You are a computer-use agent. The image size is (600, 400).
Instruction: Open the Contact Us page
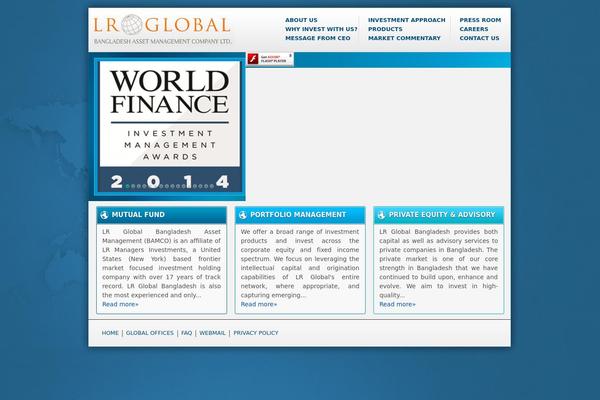tap(479, 38)
